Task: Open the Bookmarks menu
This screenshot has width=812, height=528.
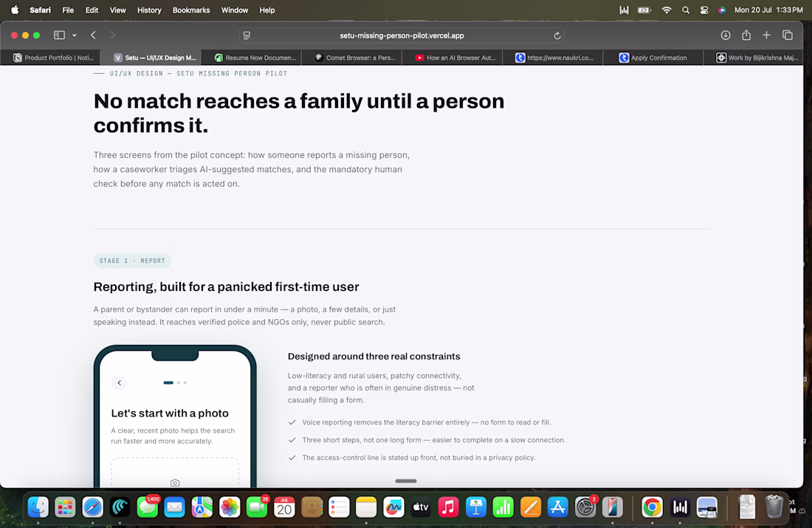Action: pyautogui.click(x=191, y=10)
